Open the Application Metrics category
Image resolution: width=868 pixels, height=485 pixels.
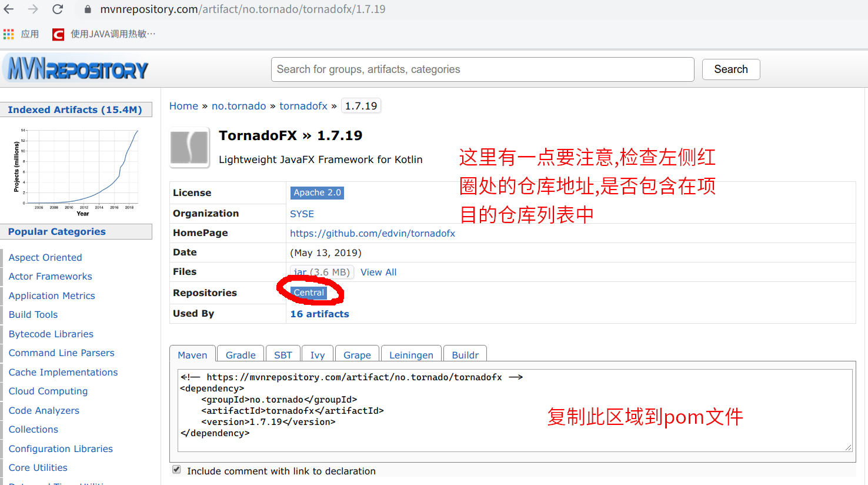tap(52, 295)
